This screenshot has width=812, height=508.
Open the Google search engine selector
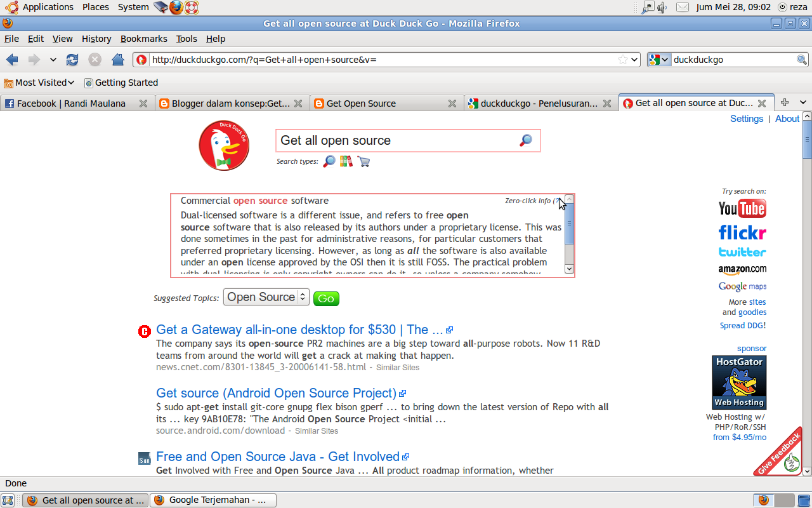[659, 60]
